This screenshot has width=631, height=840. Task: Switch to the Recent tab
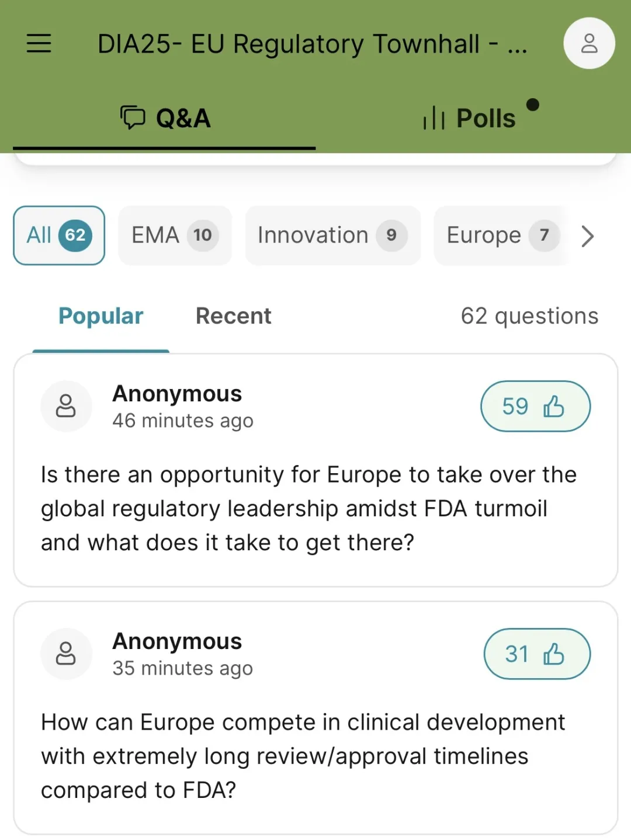(233, 316)
